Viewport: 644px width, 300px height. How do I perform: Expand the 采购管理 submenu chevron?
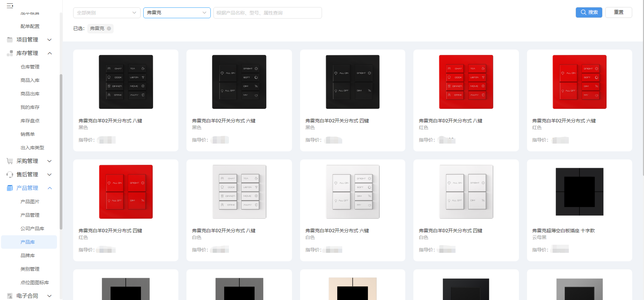50,161
